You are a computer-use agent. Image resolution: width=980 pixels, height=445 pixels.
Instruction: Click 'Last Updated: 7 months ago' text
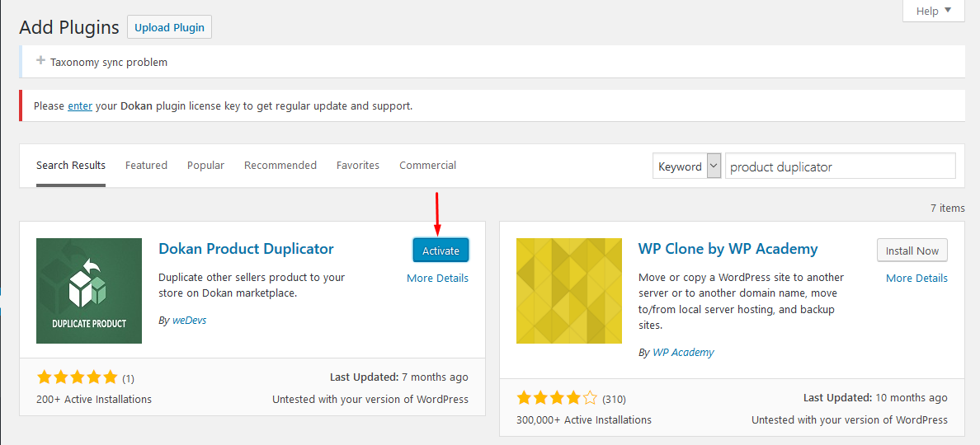coord(398,377)
